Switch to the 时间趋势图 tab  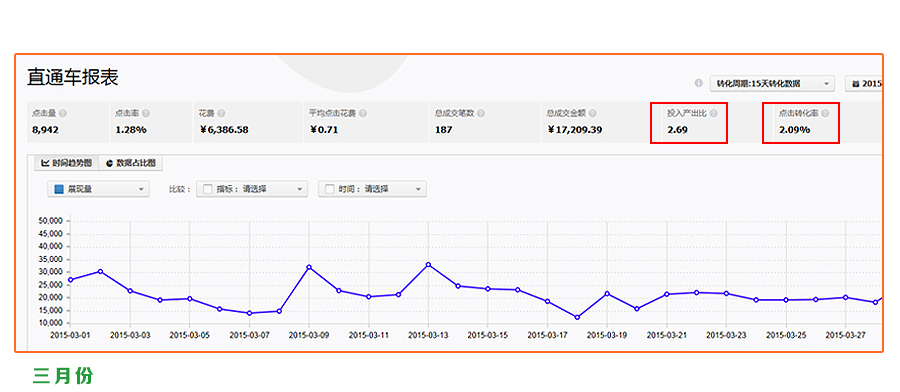(x=67, y=163)
